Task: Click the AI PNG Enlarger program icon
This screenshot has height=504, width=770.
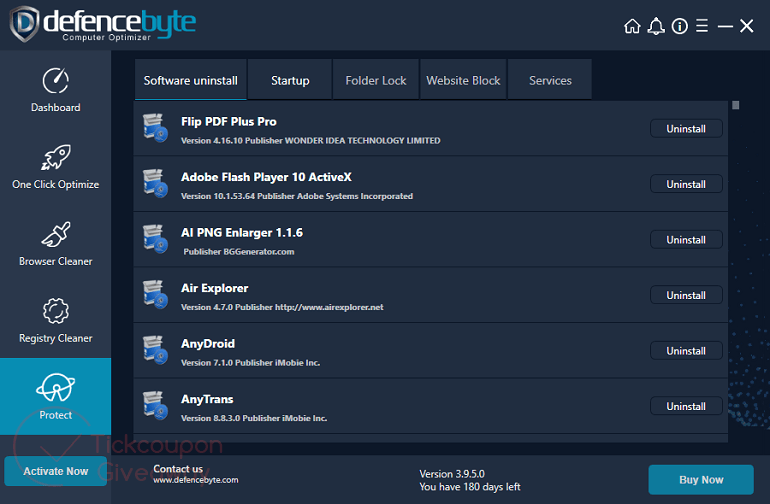Action: point(155,239)
